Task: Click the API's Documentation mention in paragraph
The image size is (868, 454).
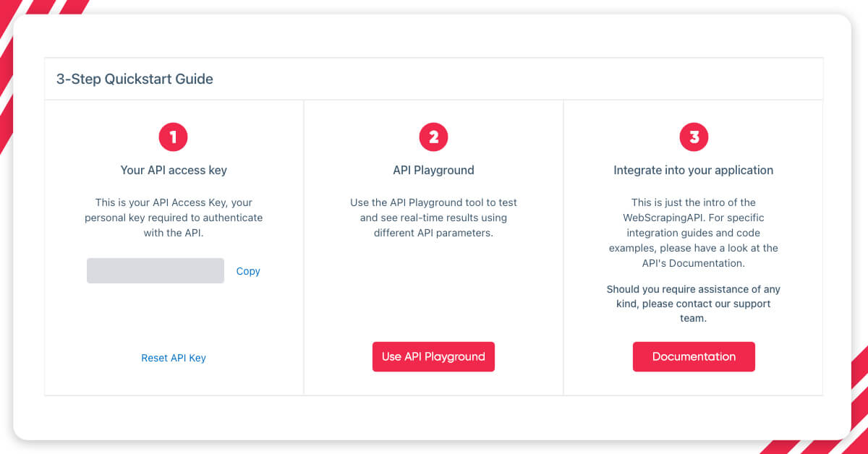Action: point(693,262)
